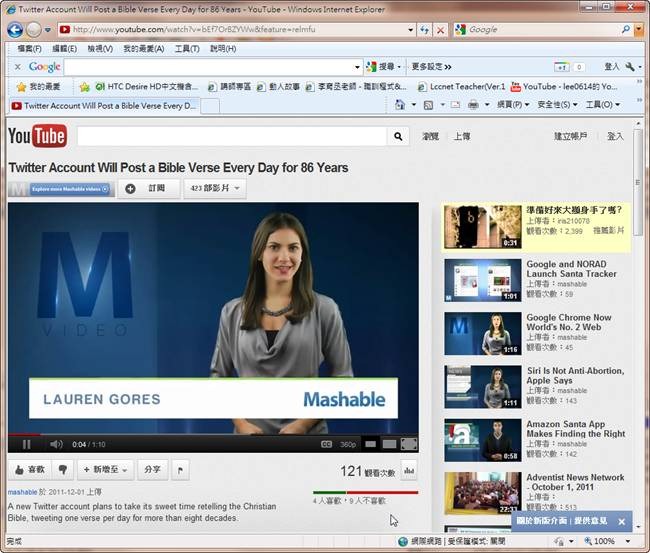The image size is (650, 553).
Task: Pause the video with the pause button
Action: click(27, 444)
